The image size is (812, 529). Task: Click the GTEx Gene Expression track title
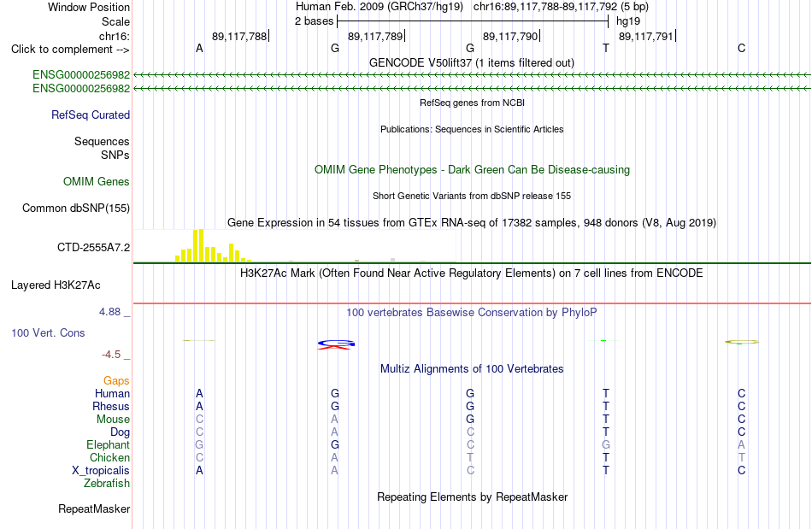472,222
